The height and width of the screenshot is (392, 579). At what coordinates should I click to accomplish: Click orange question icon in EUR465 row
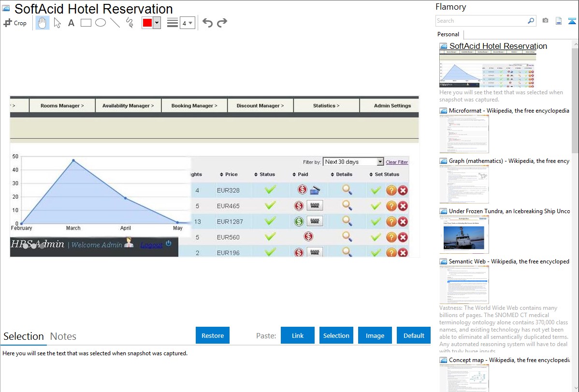coord(391,206)
